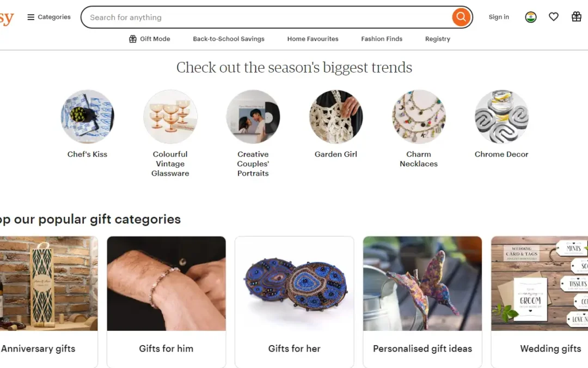This screenshot has height=368, width=588.
Task: Select Back-to-School Savings nav link
Action: (229, 39)
